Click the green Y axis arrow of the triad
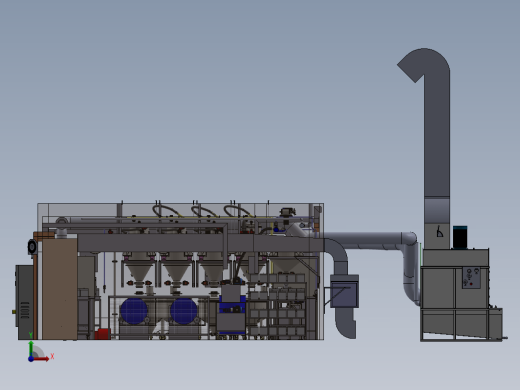This screenshot has width=520, height=390. [31, 348]
